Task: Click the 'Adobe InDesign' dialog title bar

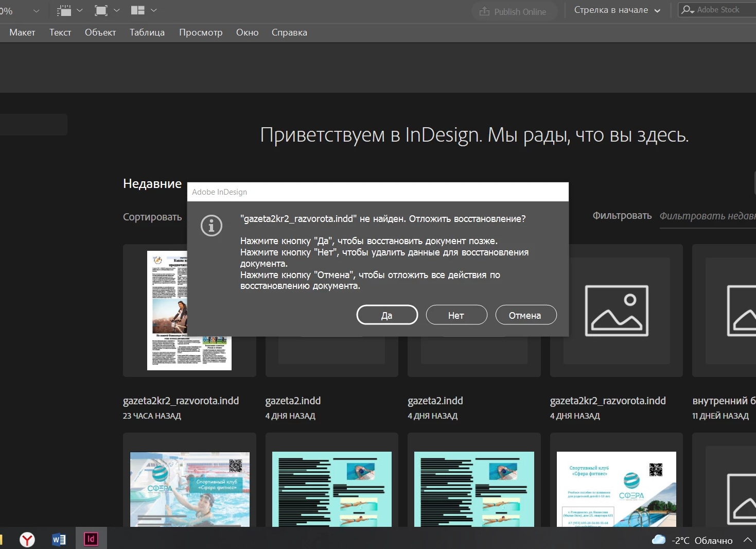Action: 378,192
